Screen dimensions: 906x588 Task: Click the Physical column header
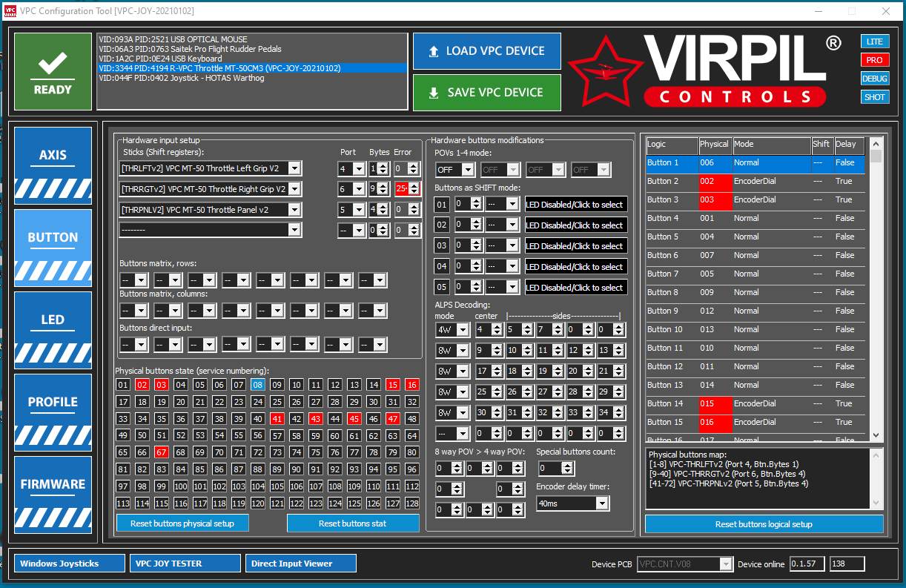point(715,145)
